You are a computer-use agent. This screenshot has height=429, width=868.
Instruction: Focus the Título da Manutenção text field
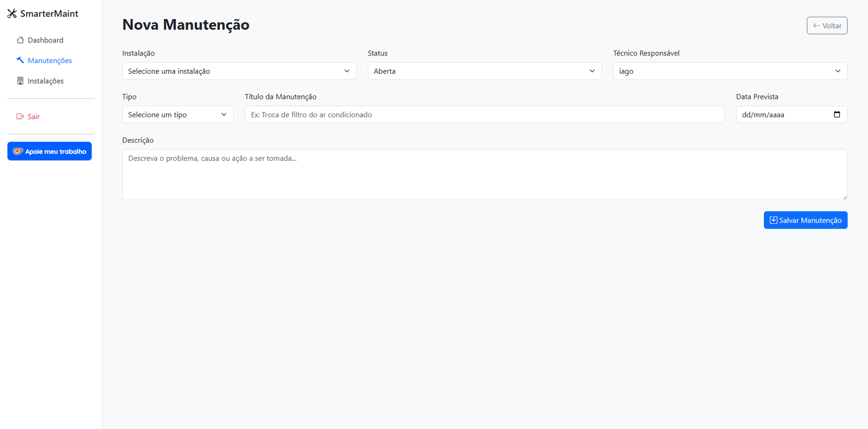pyautogui.click(x=484, y=115)
